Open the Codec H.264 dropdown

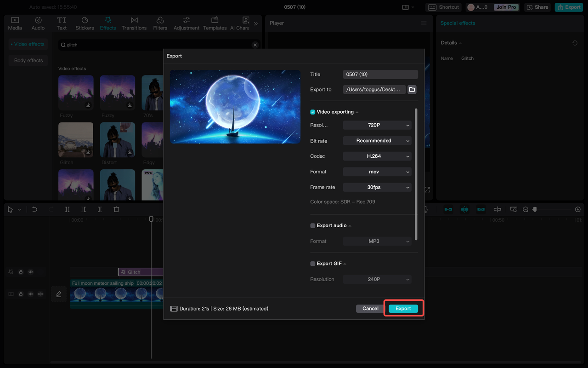[377, 156]
